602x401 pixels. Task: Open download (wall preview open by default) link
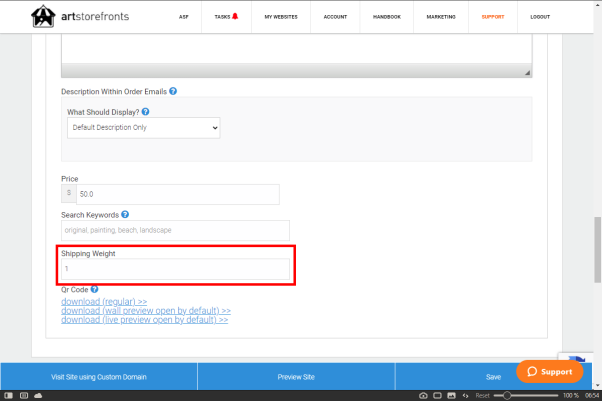pyautogui.click(x=146, y=311)
